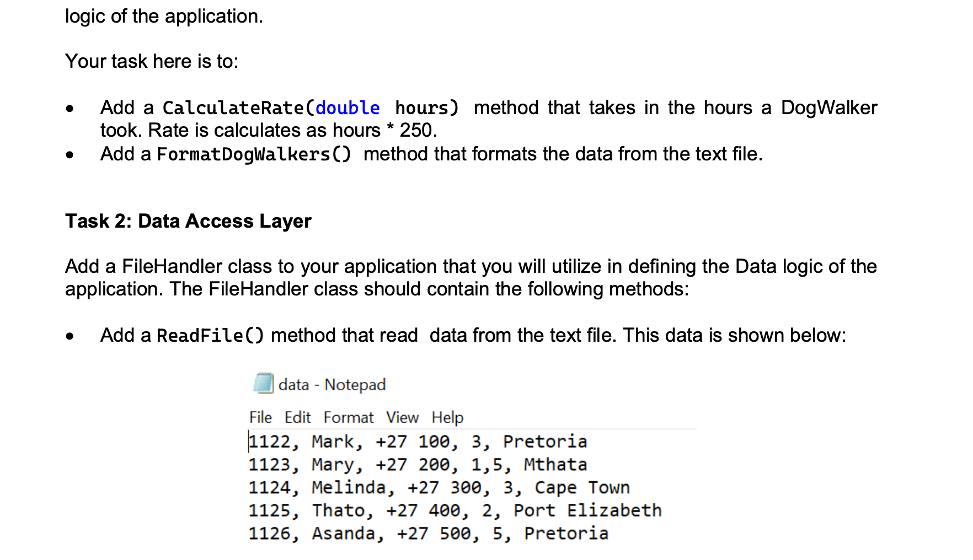Click the Notepad application icon in title bar
The image size is (973, 560).
pos(262,384)
